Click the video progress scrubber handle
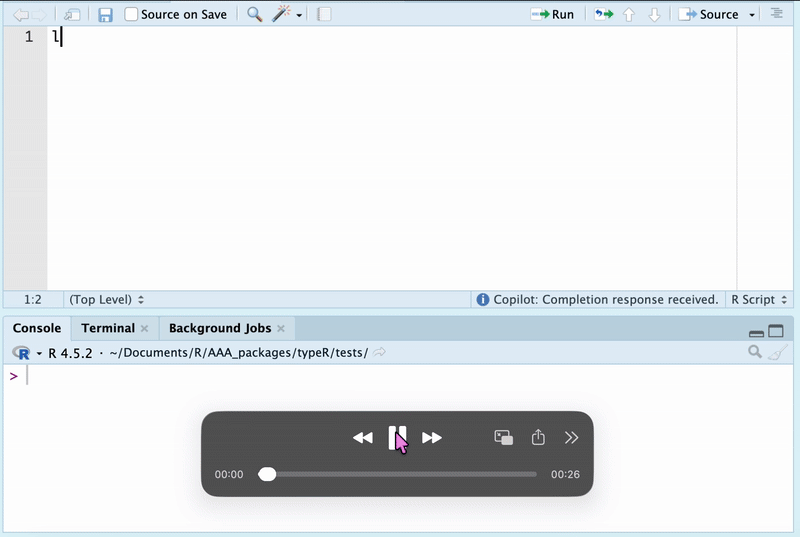This screenshot has height=537, width=800. tap(267, 474)
